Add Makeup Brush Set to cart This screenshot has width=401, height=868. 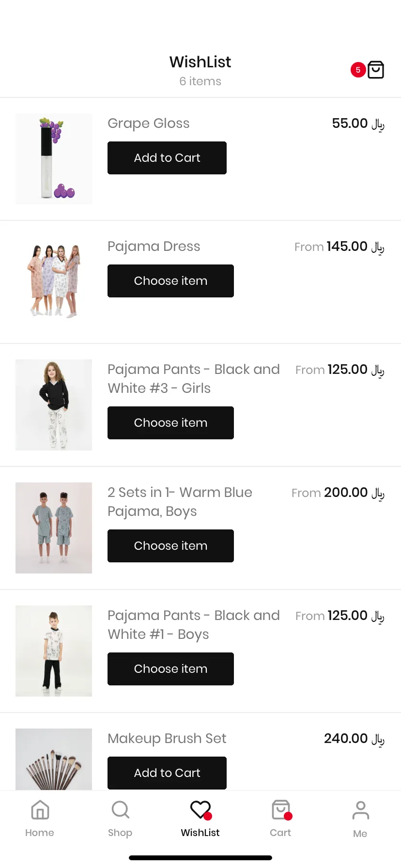point(167,773)
